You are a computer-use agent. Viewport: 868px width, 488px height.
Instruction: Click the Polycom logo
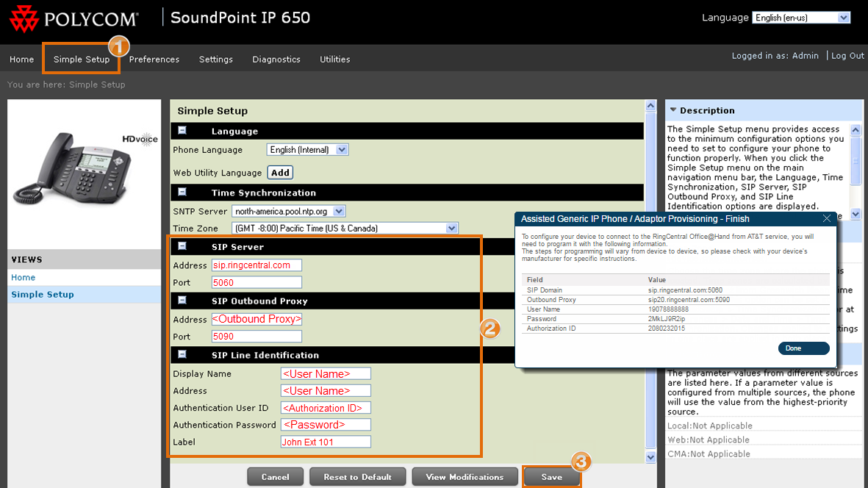(74, 19)
